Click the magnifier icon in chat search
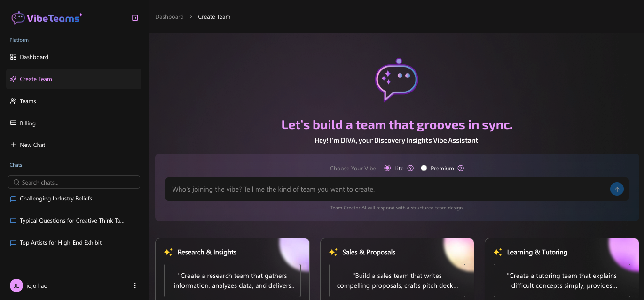Screen dimensions: 644x300 tap(16, 182)
